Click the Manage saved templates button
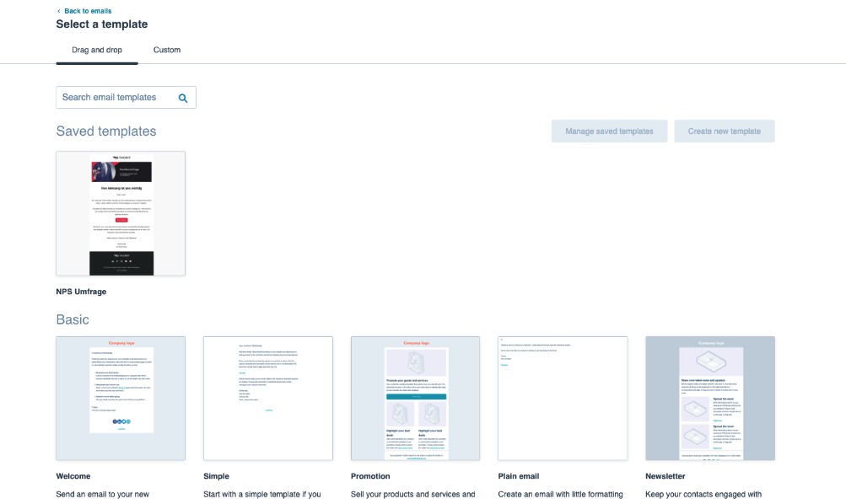Screen dimensions: 846x504 (609, 131)
